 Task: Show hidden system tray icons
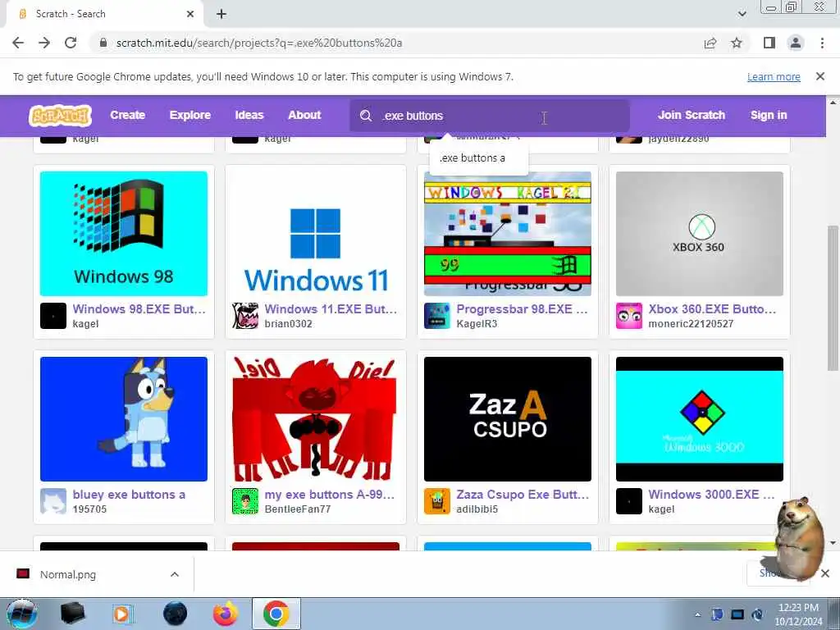pyautogui.click(x=697, y=614)
